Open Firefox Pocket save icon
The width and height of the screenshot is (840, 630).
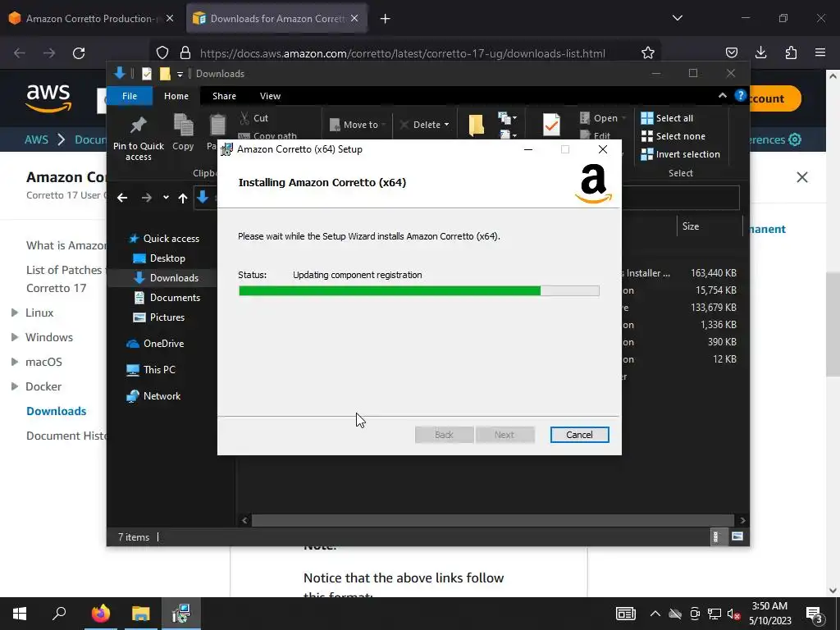coord(731,52)
